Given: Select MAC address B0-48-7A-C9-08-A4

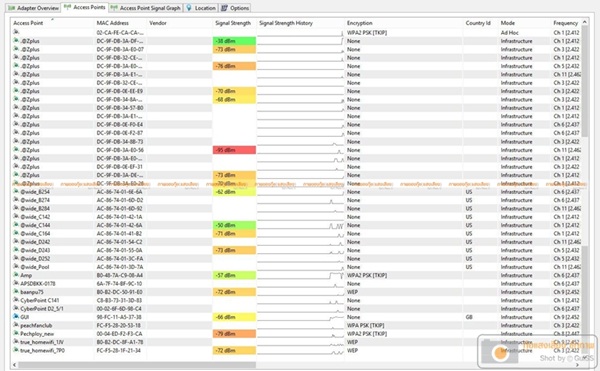Looking at the screenshot, I should [119, 275].
